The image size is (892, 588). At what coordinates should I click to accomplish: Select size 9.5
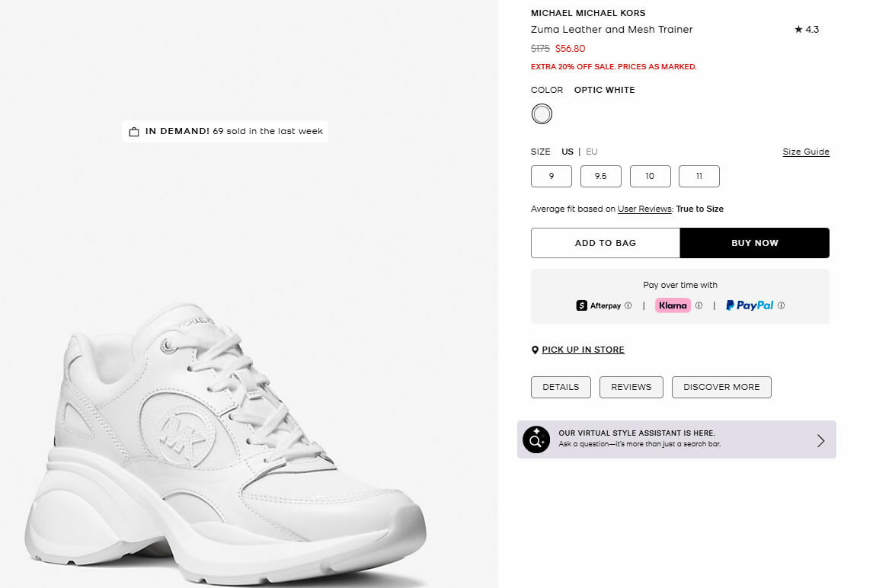tap(600, 177)
